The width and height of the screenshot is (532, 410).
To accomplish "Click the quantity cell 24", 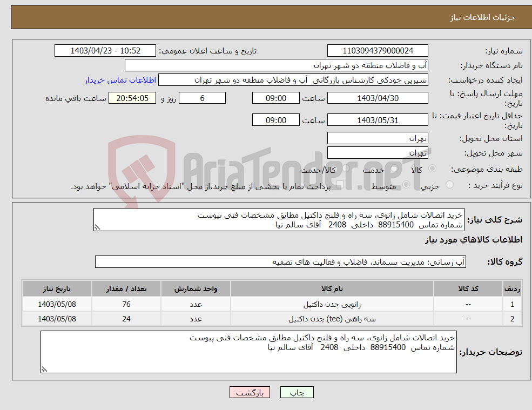I will [126, 319].
